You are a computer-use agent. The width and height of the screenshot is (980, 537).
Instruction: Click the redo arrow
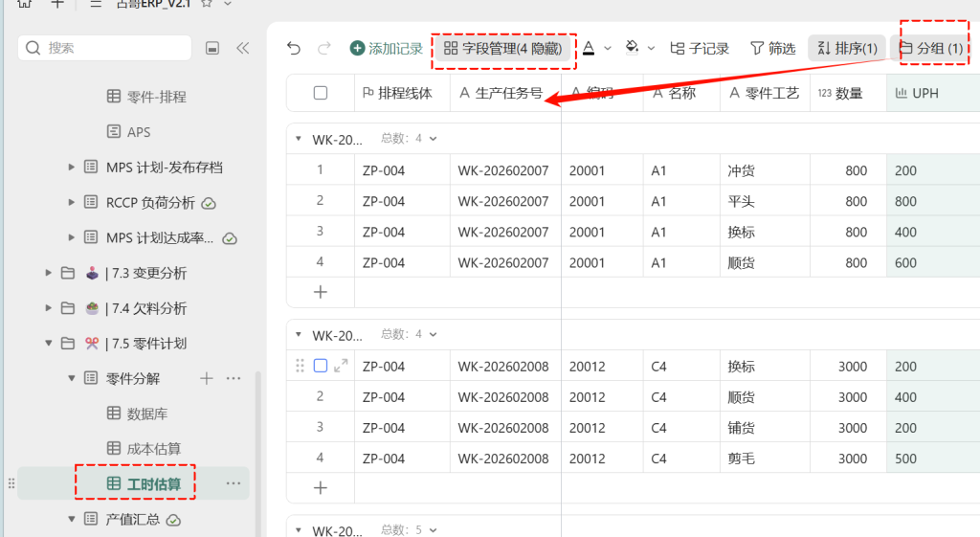(x=323, y=48)
